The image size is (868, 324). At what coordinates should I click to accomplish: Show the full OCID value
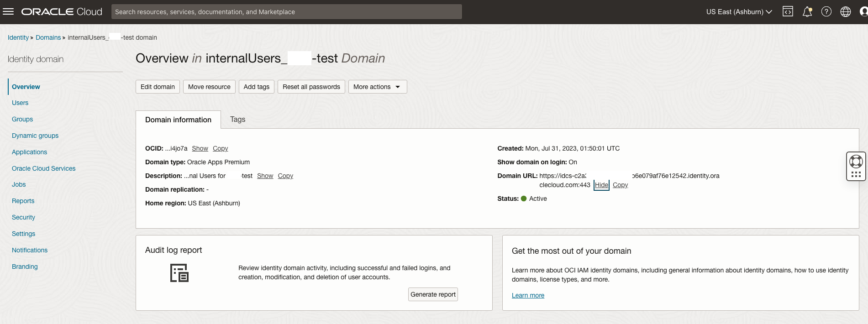click(200, 148)
